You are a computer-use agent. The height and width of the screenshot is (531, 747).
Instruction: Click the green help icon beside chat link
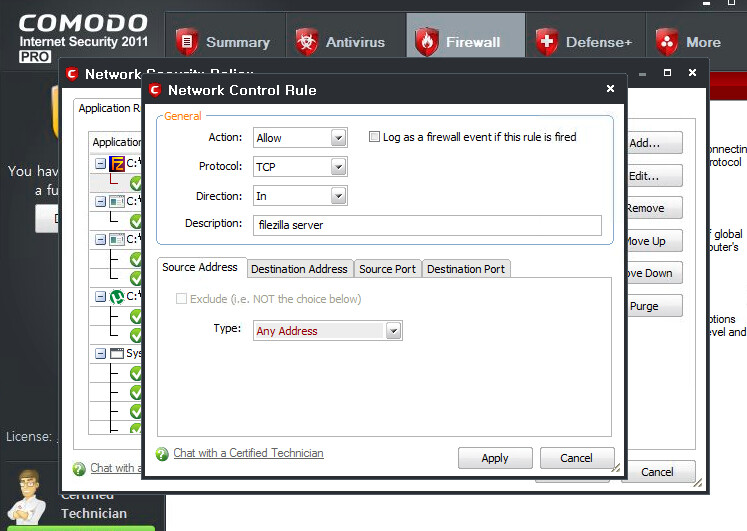click(x=162, y=454)
